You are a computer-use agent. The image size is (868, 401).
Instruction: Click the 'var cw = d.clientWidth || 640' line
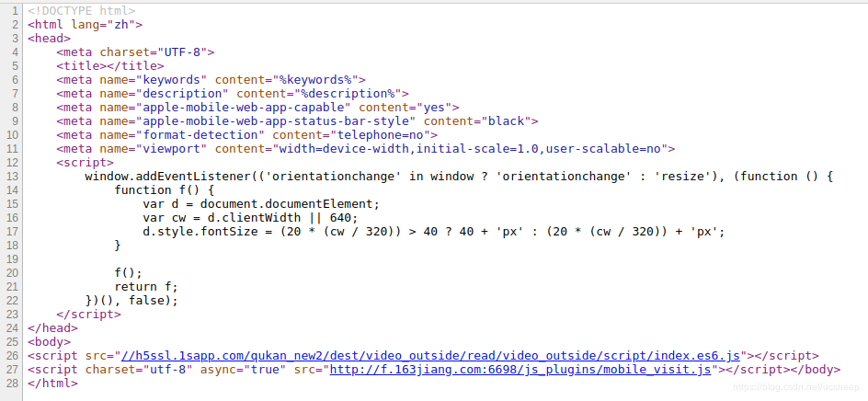click(251, 218)
